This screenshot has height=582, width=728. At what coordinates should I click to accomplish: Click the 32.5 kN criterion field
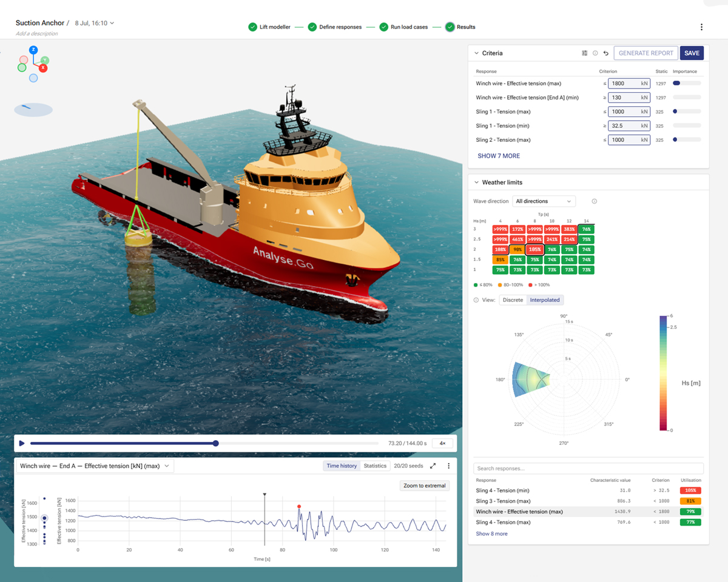[629, 126]
